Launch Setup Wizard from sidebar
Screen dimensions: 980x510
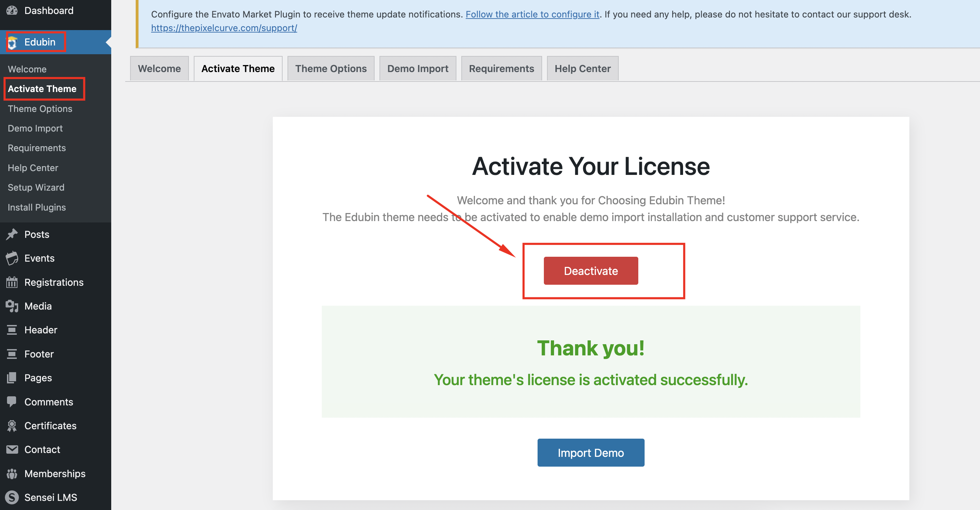(x=36, y=187)
